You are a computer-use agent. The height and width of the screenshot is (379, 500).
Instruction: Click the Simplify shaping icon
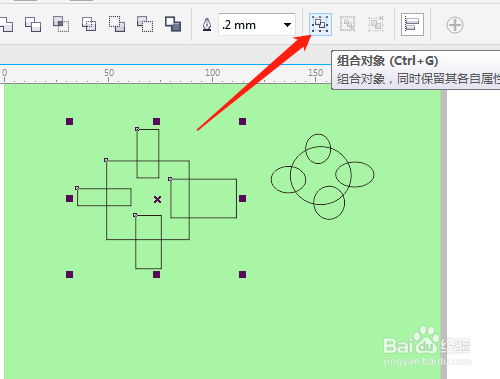(89, 24)
